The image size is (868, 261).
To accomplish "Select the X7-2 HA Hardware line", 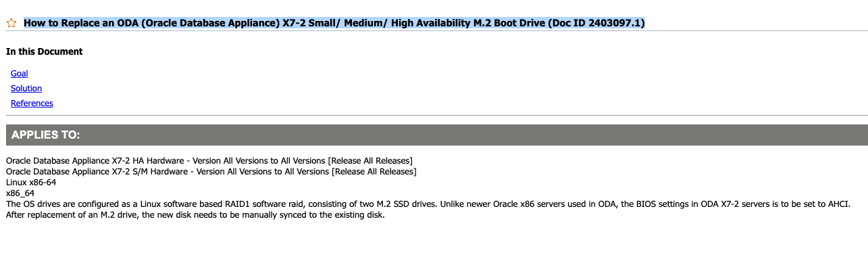I will pyautogui.click(x=209, y=160).
